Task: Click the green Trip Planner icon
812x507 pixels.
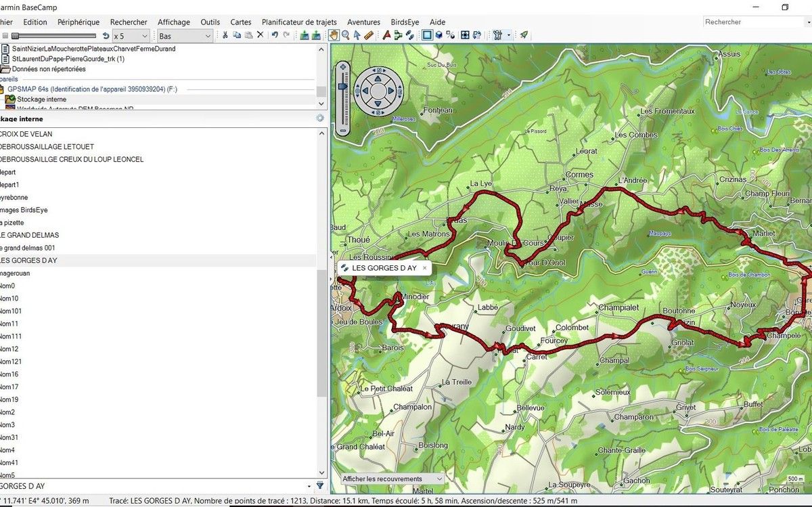Action: [524, 35]
